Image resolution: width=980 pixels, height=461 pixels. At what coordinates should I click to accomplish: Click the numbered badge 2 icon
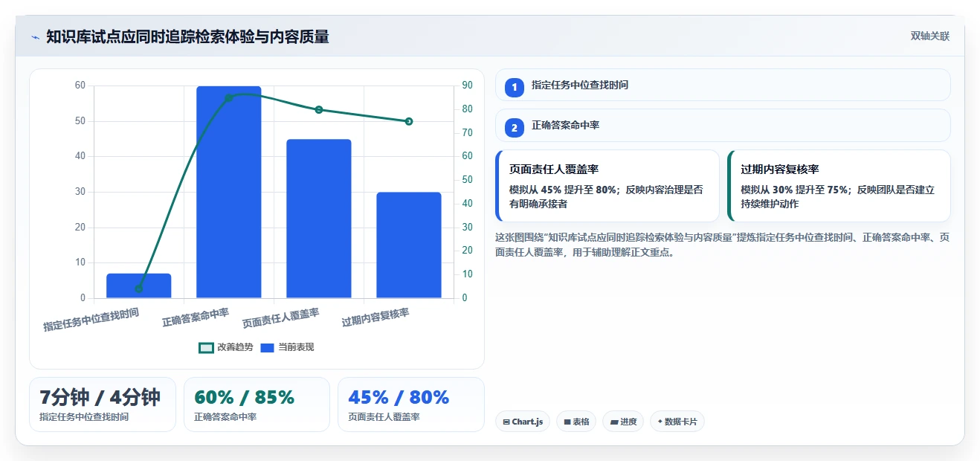coord(514,127)
